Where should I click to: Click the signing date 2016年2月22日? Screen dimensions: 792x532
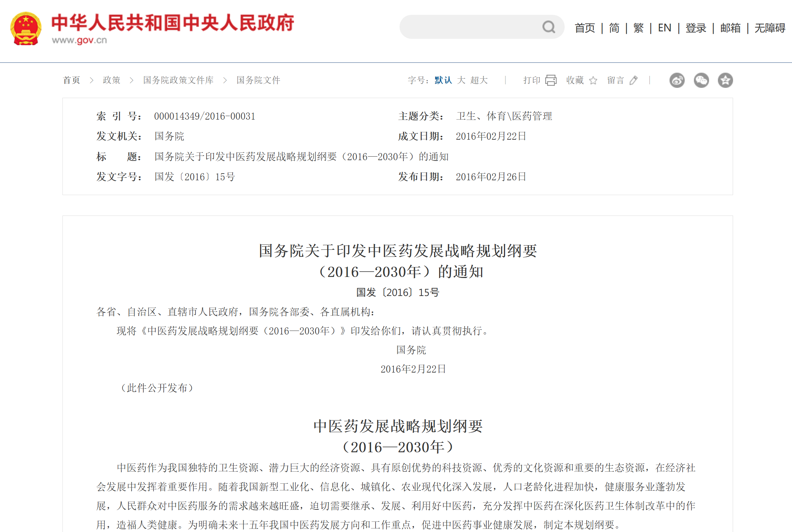click(x=413, y=369)
